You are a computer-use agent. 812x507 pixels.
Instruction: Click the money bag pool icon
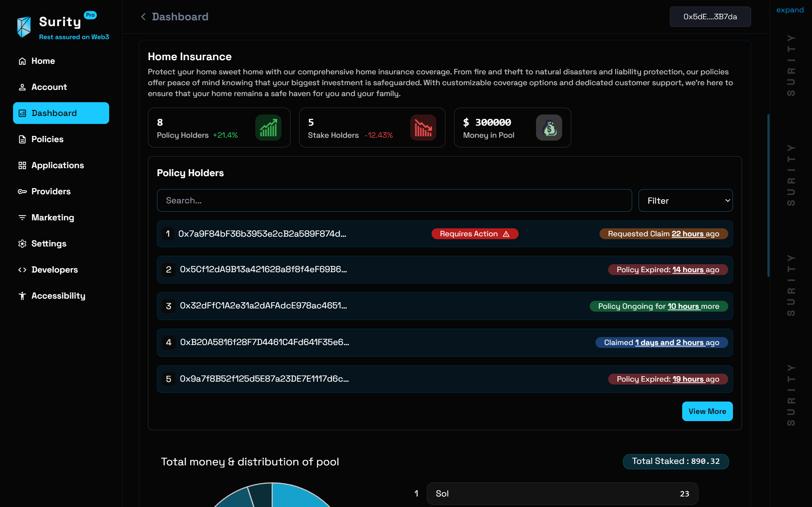point(549,128)
